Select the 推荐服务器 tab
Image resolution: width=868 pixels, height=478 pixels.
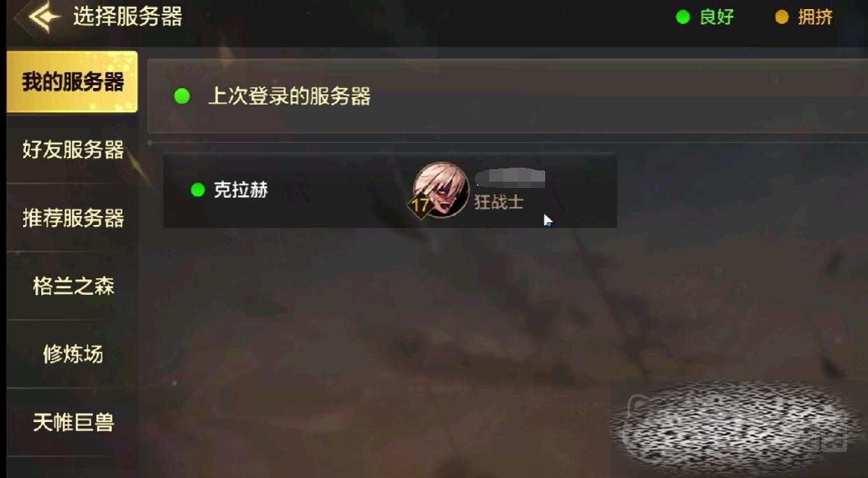pos(73,218)
